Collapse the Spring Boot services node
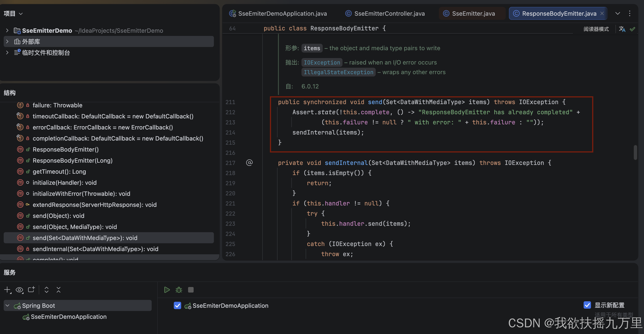The image size is (644, 334). point(8,305)
